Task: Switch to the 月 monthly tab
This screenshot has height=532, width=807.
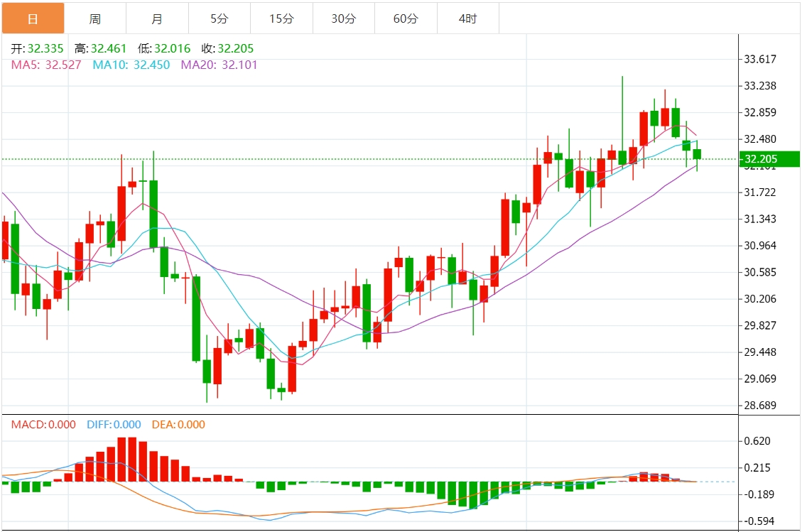Action: [158, 18]
